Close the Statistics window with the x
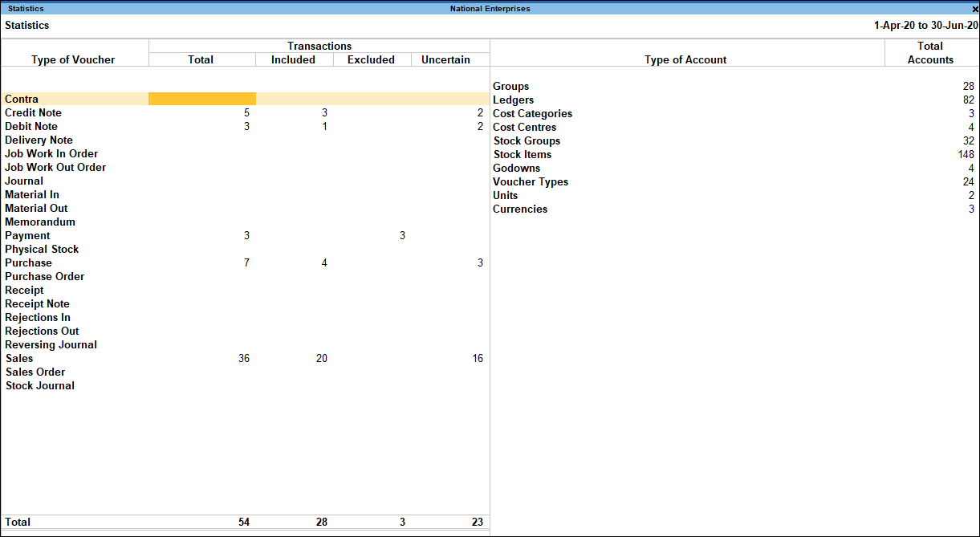 coord(974,9)
